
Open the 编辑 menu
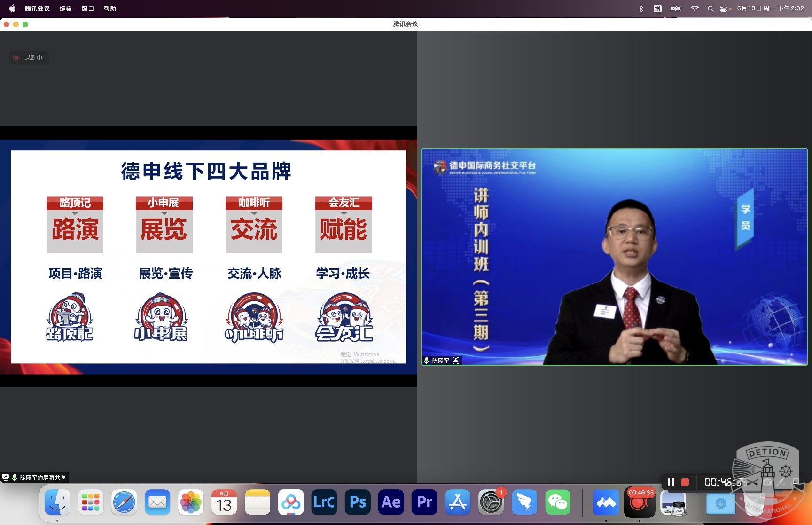pyautogui.click(x=66, y=8)
